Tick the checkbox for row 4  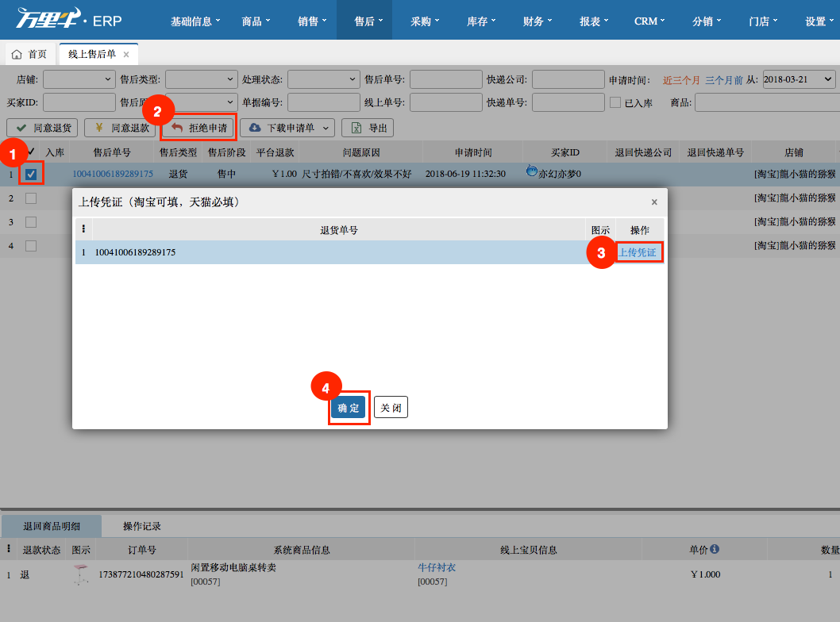(x=31, y=246)
